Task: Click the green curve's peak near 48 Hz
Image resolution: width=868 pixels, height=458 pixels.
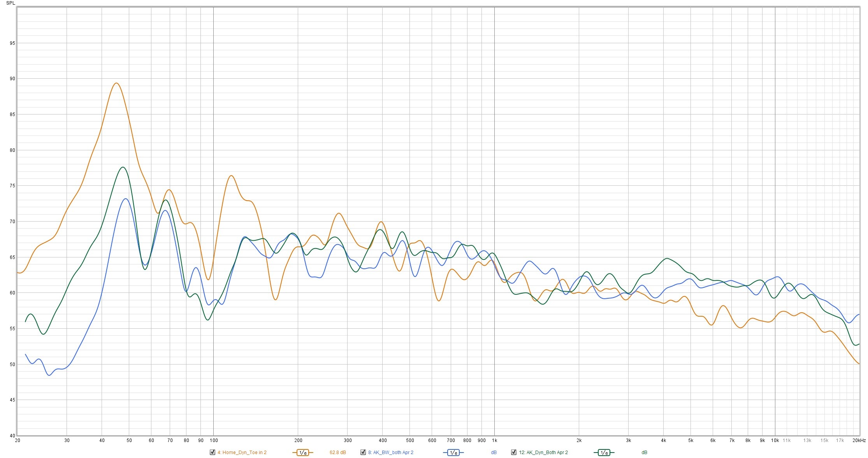Action: point(123,167)
